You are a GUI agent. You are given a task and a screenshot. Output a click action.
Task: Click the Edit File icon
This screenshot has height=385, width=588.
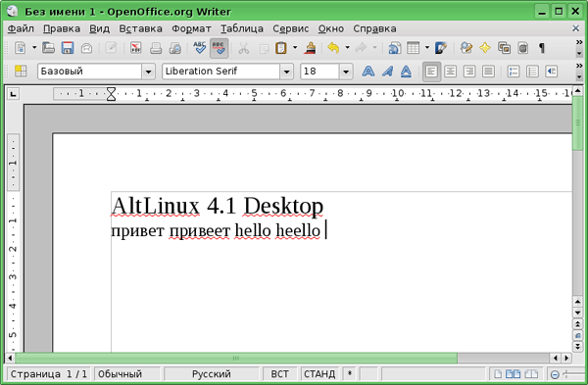click(x=112, y=48)
